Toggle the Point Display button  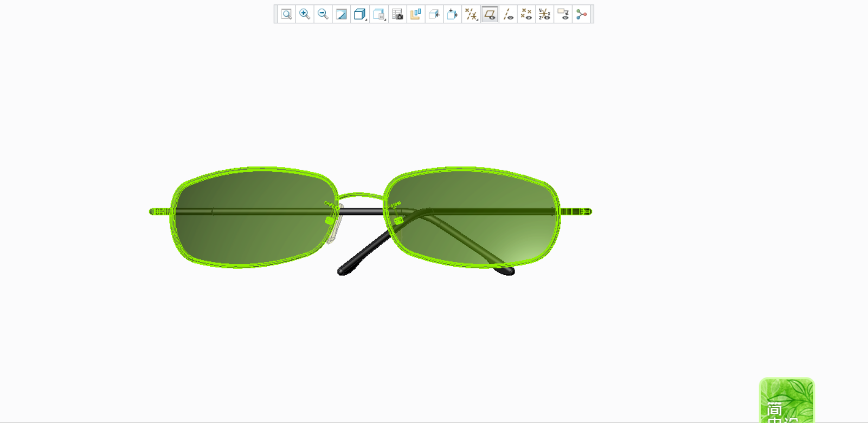tap(526, 14)
